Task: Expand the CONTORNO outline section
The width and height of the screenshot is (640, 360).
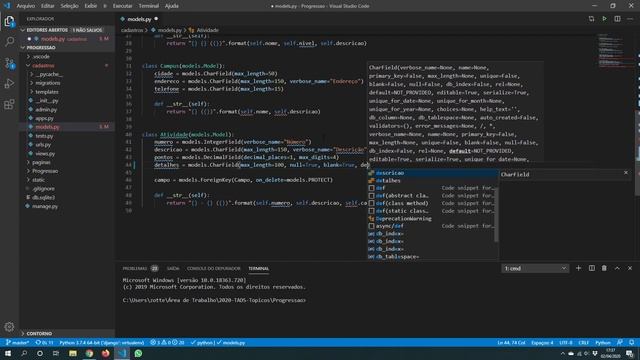Action: pos(67,333)
